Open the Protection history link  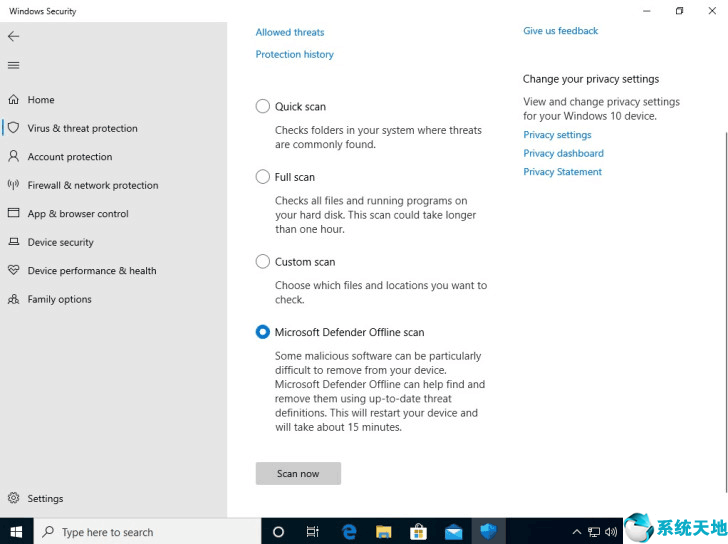pos(294,54)
